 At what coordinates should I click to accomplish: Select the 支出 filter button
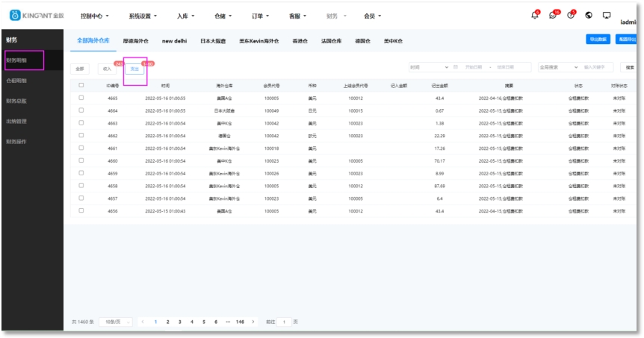click(134, 68)
